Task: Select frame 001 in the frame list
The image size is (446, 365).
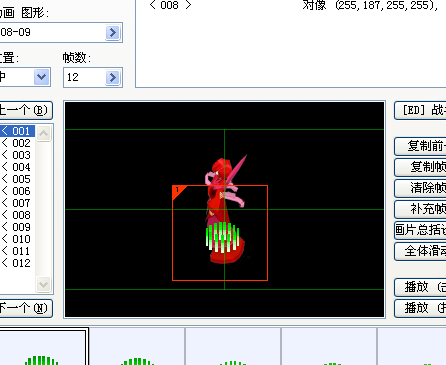Action: tap(17, 131)
